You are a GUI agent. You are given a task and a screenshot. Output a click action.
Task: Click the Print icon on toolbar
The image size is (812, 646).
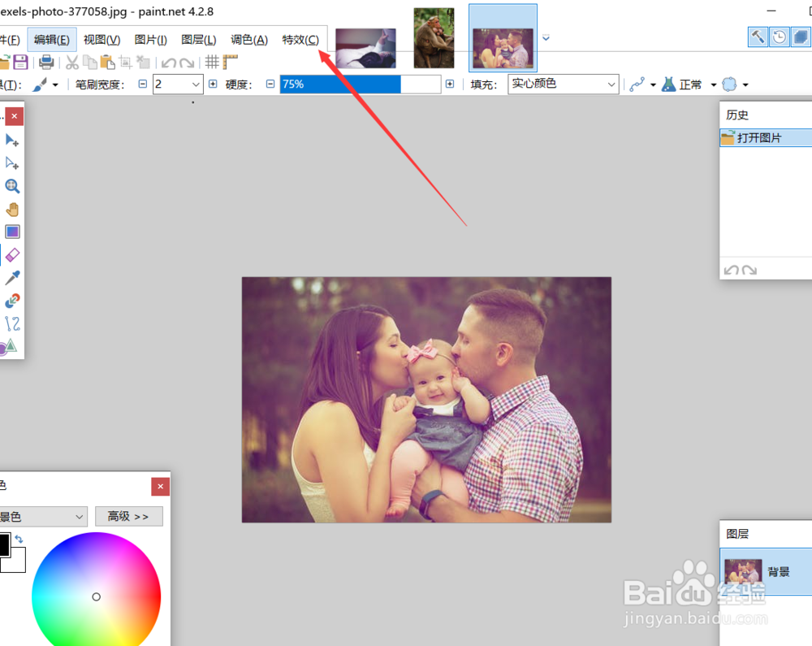(x=46, y=62)
